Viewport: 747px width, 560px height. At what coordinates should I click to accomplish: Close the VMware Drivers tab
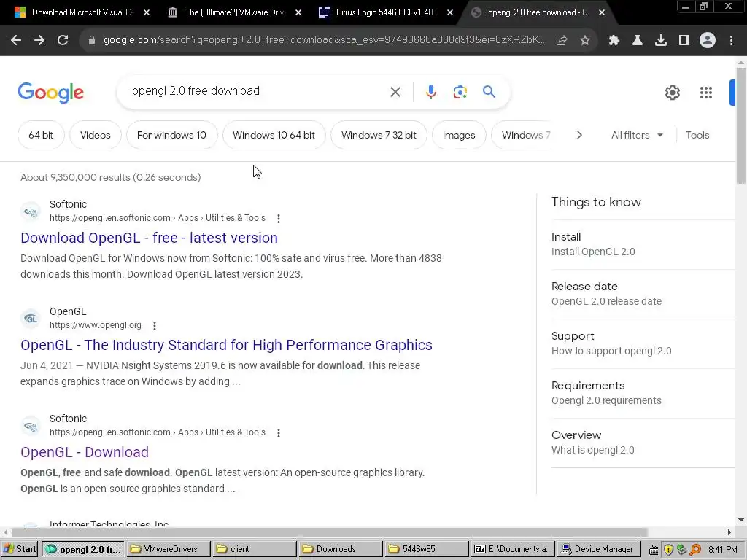click(298, 12)
